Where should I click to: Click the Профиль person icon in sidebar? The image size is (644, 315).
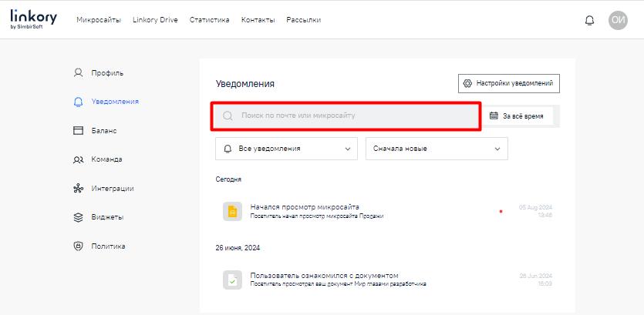pyautogui.click(x=78, y=73)
